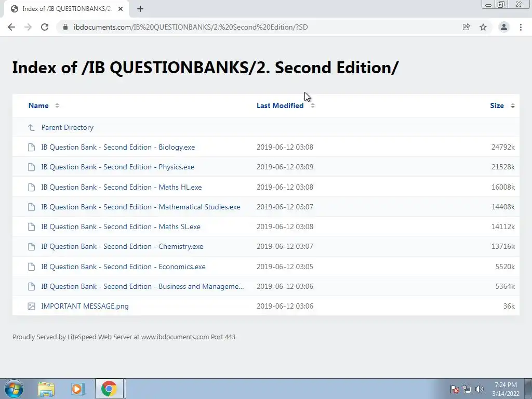Viewport: 532px width, 399px height.
Task: Open the Maths SL.exe file link
Action: click(121, 227)
